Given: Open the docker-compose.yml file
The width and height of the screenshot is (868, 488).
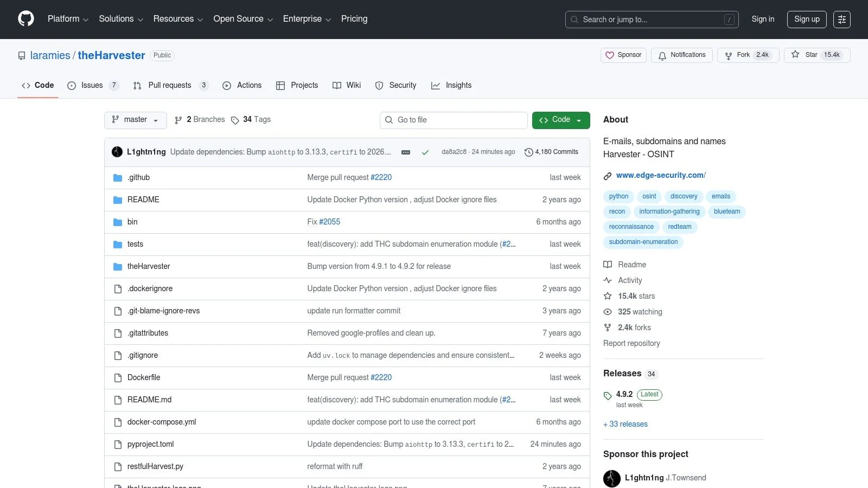Looking at the screenshot, I should [x=162, y=422].
